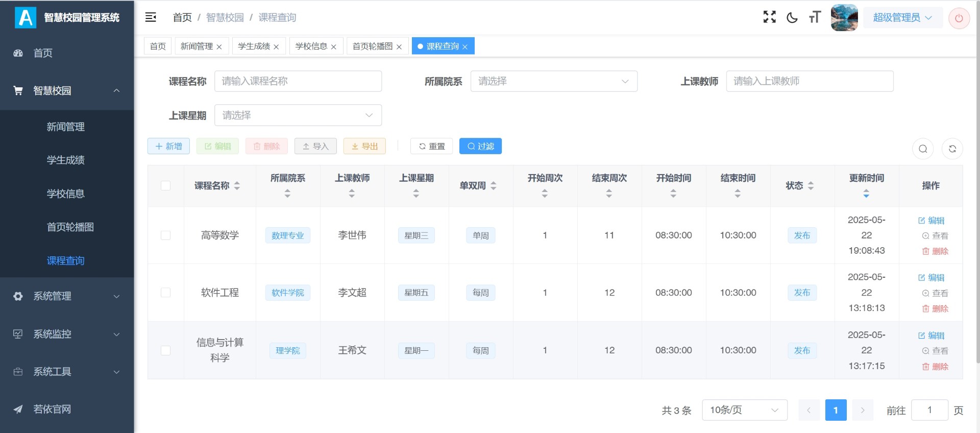Tick the checkbox for 软件工程 row
Screen dimensions: 980x433
[x=165, y=293]
